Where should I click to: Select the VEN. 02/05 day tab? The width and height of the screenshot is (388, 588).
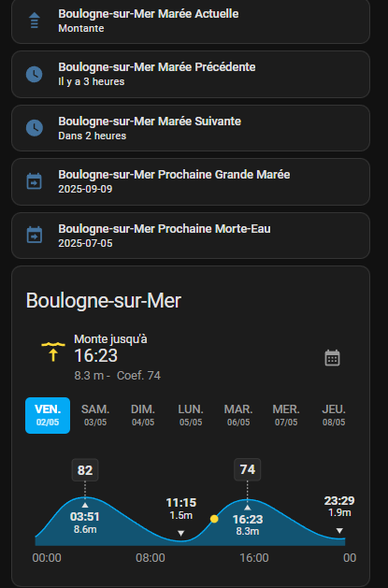pos(48,415)
